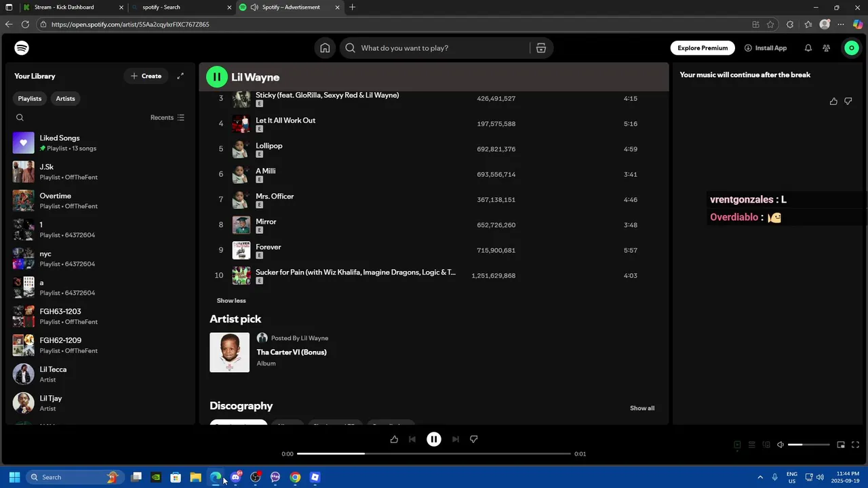
Task: Open Spotify home logo
Action: (22, 48)
